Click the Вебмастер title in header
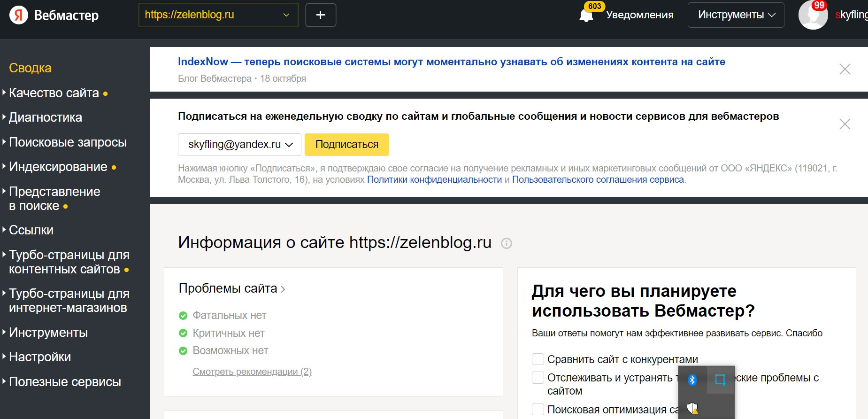This screenshot has width=868, height=419. [67, 16]
